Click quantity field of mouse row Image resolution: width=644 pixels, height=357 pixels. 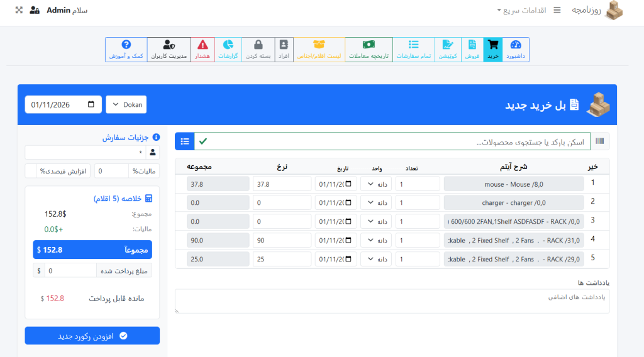(x=418, y=184)
